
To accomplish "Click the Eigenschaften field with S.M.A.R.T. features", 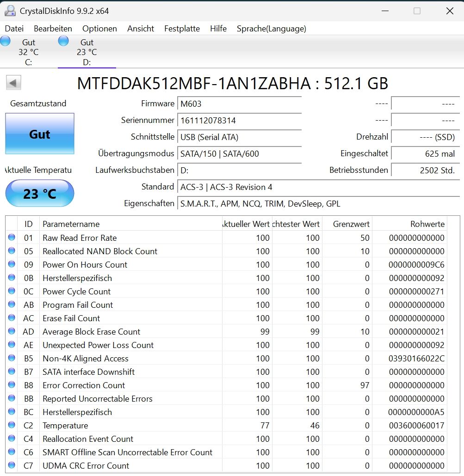I will click(318, 203).
